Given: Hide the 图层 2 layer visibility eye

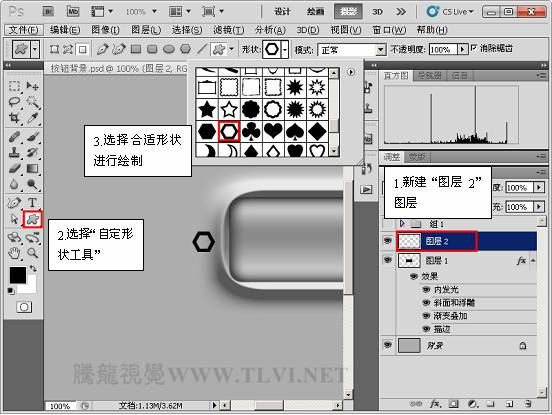Looking at the screenshot, I should 388,241.
